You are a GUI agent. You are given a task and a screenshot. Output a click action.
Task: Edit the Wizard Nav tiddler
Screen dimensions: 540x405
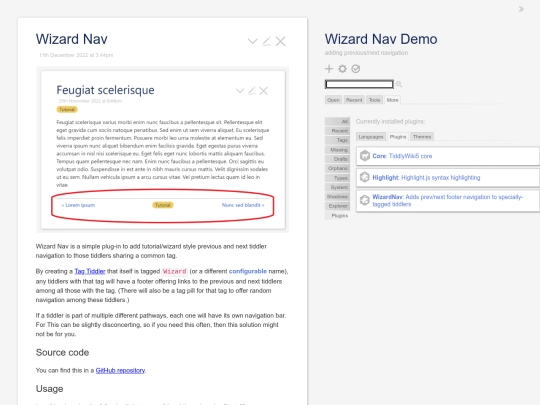(x=267, y=41)
